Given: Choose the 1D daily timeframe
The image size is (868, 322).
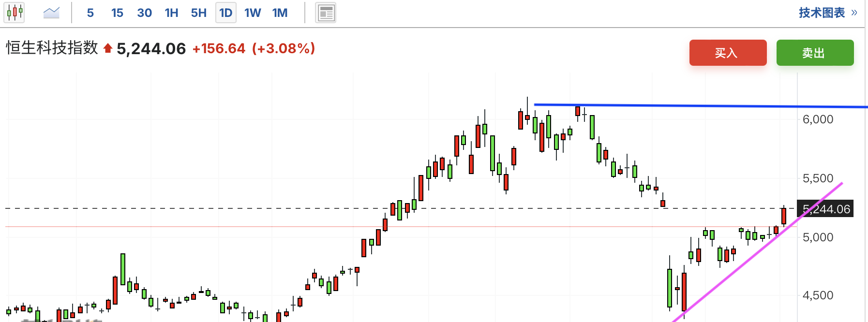Looking at the screenshot, I should tap(226, 13).
